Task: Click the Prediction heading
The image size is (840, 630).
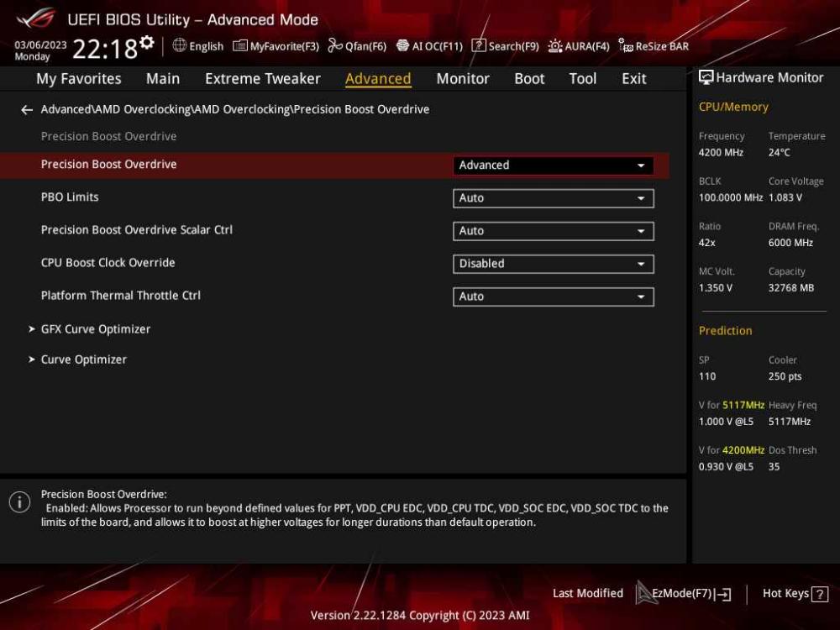Action: tap(726, 330)
